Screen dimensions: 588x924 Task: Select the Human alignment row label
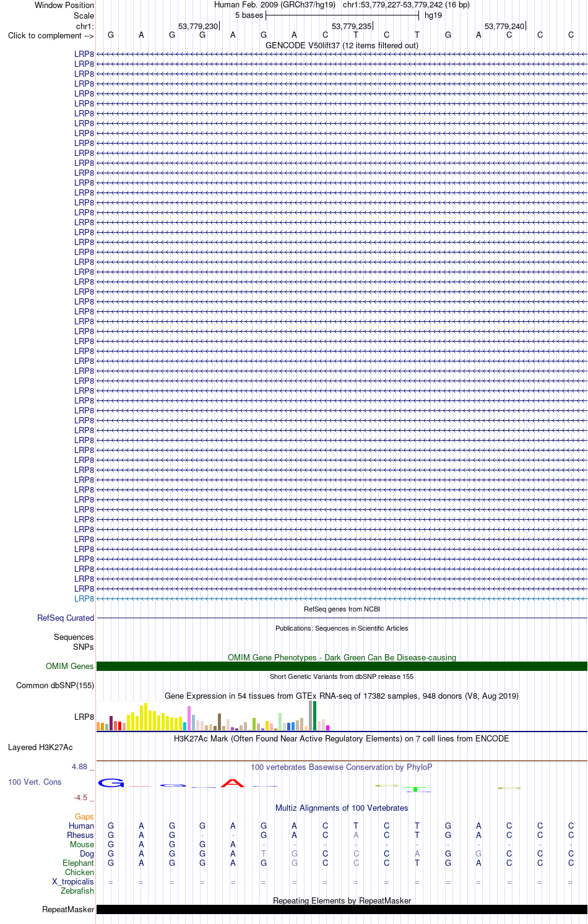tap(81, 826)
